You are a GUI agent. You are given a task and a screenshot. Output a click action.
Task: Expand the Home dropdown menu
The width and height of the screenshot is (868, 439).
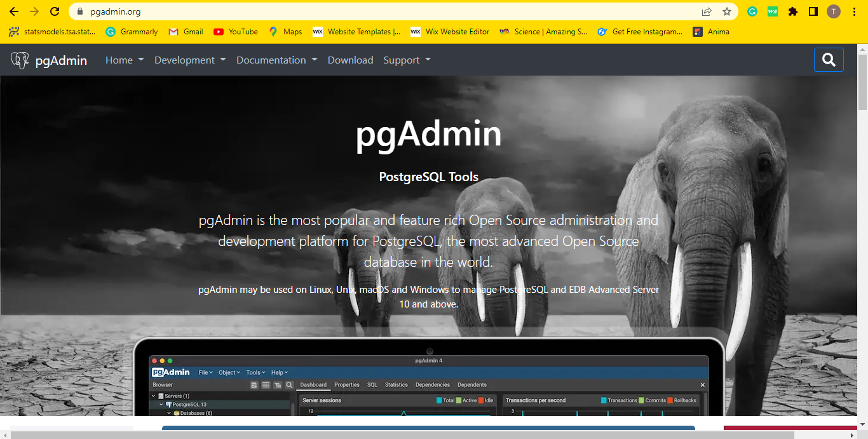coord(125,60)
